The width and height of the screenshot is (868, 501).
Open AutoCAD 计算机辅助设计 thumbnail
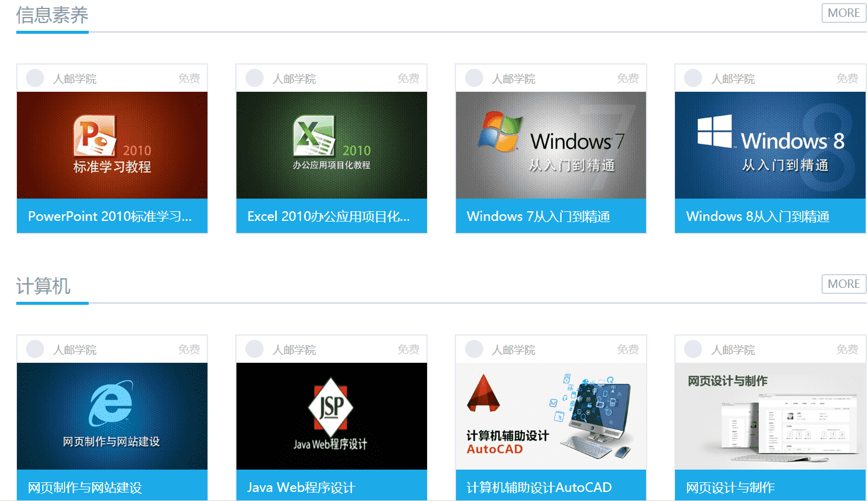pyautogui.click(x=551, y=416)
